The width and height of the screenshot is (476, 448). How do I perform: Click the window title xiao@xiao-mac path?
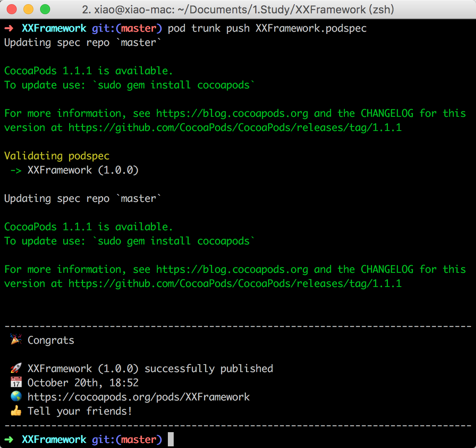238,10
